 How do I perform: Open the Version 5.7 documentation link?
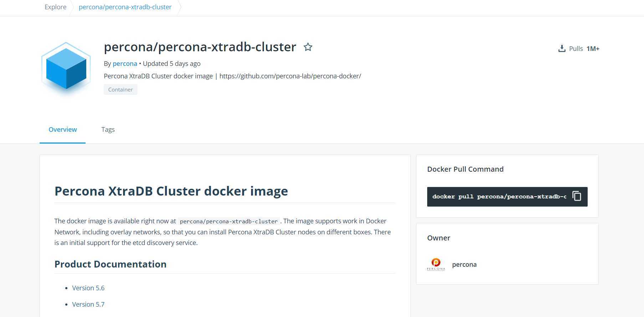tap(88, 305)
